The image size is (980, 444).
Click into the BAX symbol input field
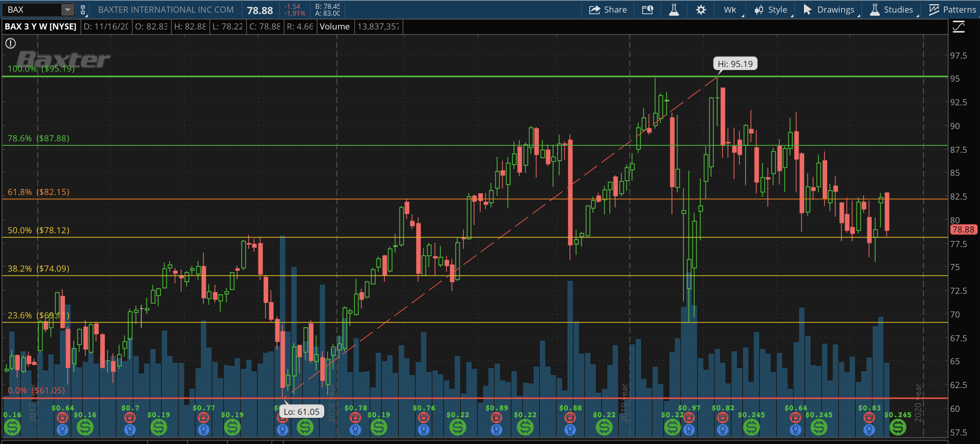click(x=32, y=10)
